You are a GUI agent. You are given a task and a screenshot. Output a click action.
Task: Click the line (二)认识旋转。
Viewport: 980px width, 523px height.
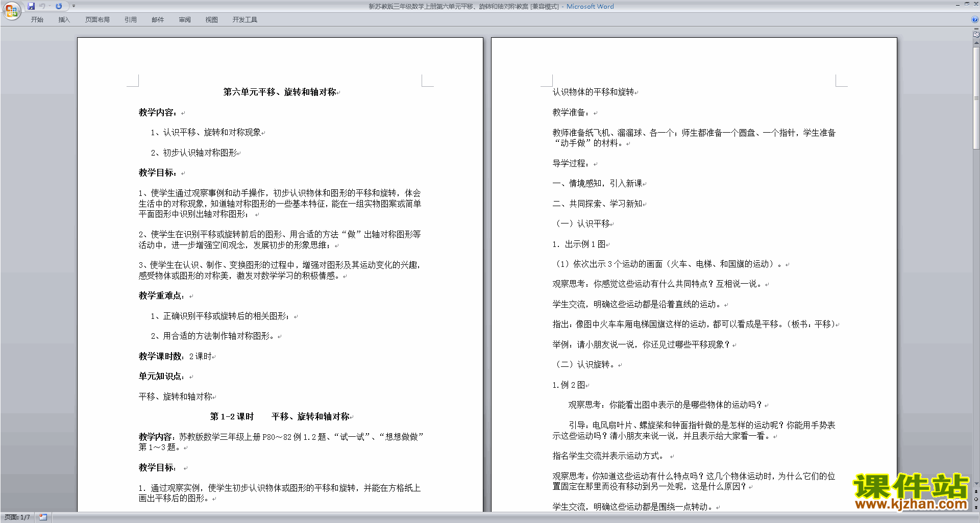click(585, 364)
